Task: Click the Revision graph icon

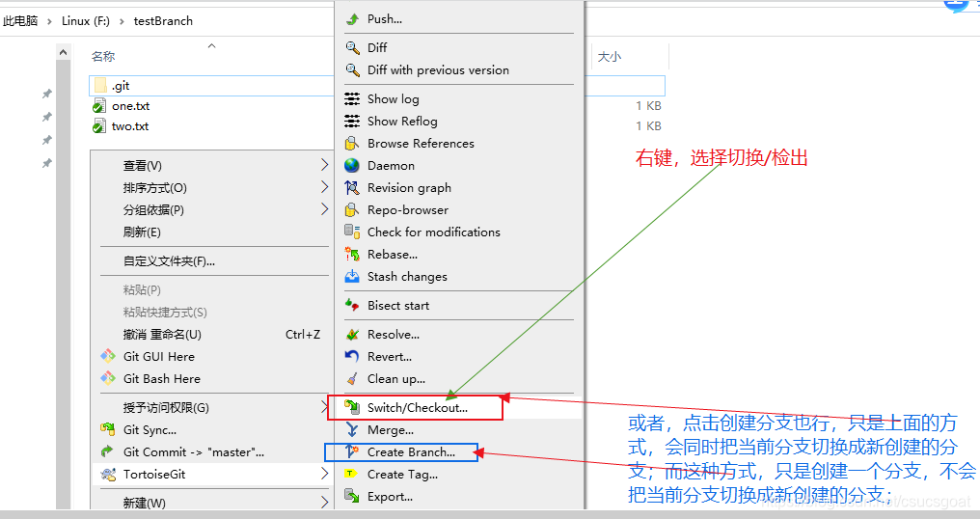Action: (352, 187)
